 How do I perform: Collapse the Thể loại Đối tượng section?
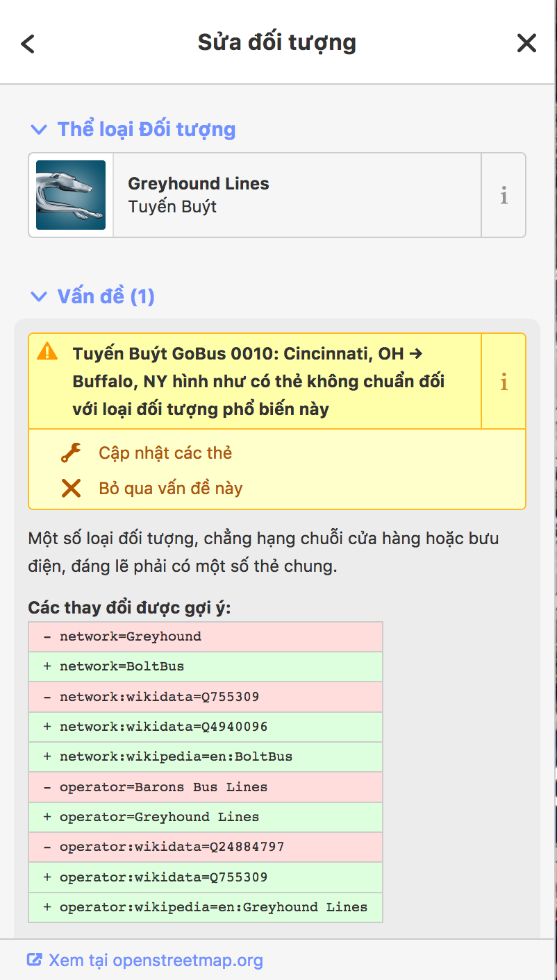pyautogui.click(x=132, y=129)
